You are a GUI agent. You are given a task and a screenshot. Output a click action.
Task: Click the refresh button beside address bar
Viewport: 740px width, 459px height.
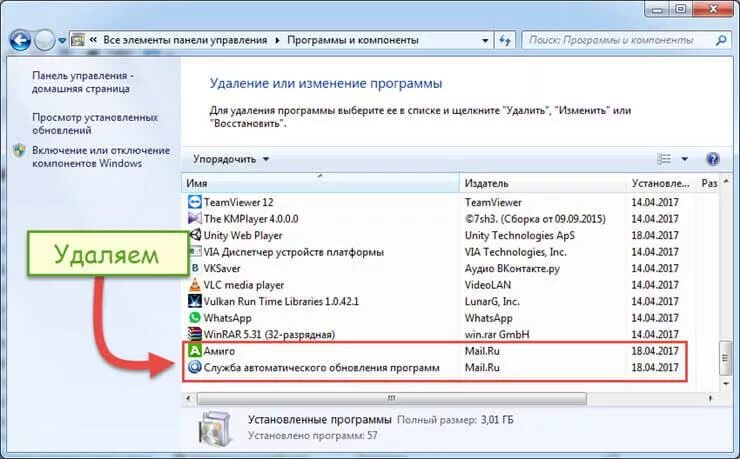point(505,41)
